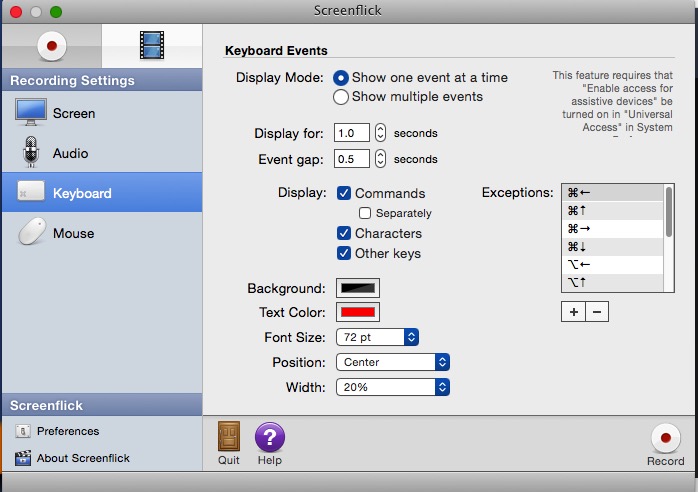Click the monitor Screen icon
698x492 pixels.
point(31,112)
